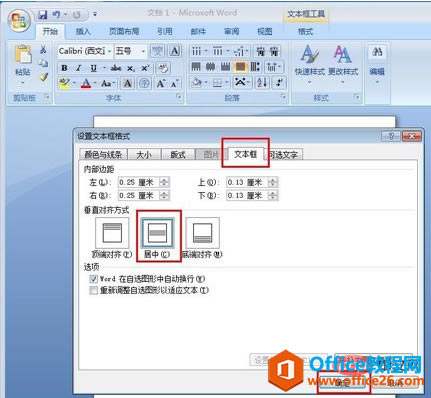Click the Redo icon in quick access toolbar
431x398 pixels.
click(x=77, y=15)
